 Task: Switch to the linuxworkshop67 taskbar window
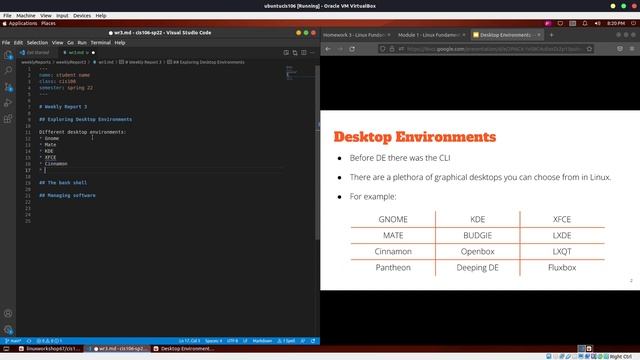coord(50,349)
